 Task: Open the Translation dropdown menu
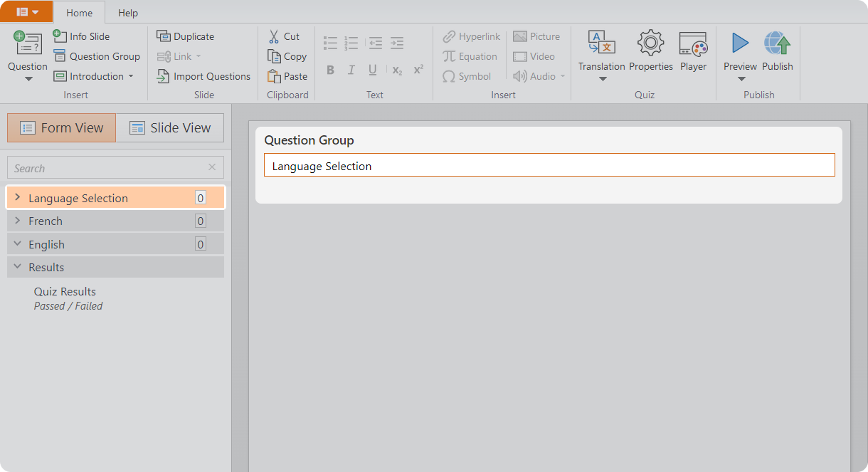click(x=602, y=78)
